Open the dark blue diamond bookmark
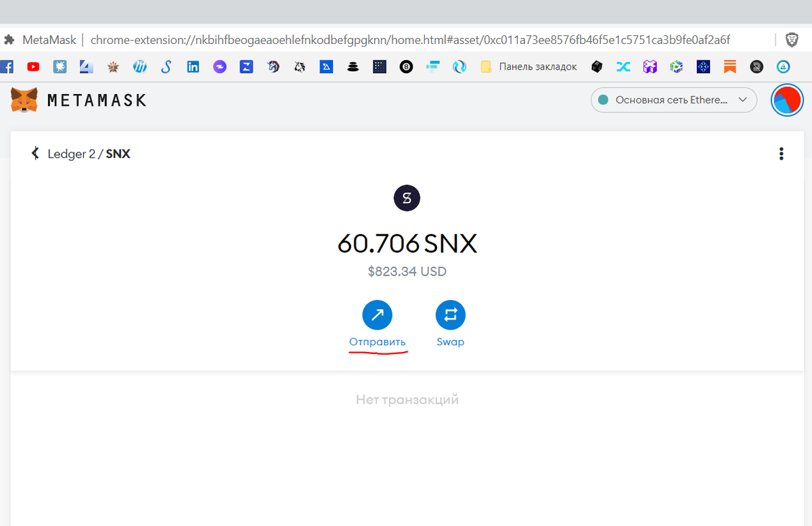 pyautogui.click(x=703, y=67)
